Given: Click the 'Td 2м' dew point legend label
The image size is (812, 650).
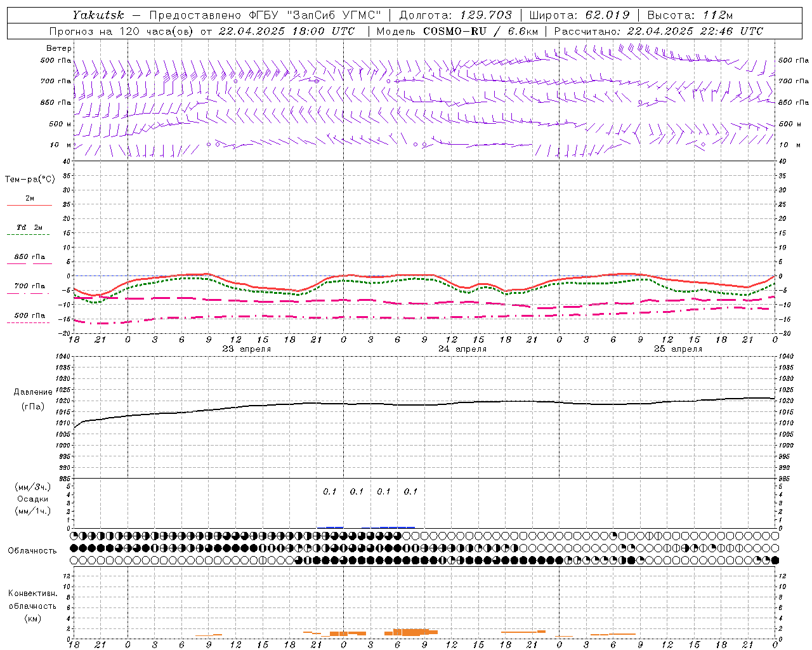Looking at the screenshot, I should 29,227.
